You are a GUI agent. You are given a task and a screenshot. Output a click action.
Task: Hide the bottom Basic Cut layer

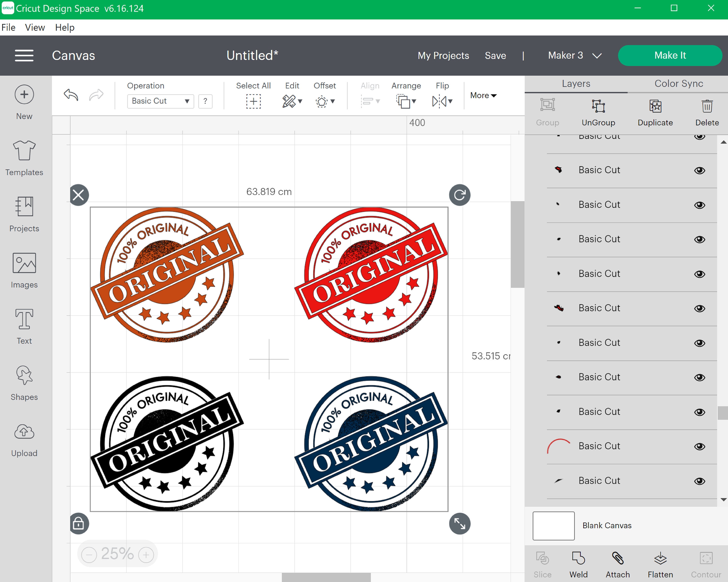pos(700,481)
